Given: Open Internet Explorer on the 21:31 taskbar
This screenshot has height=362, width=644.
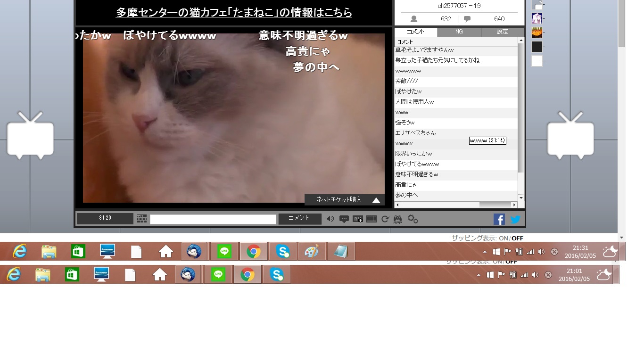Looking at the screenshot, I should pyautogui.click(x=20, y=251).
